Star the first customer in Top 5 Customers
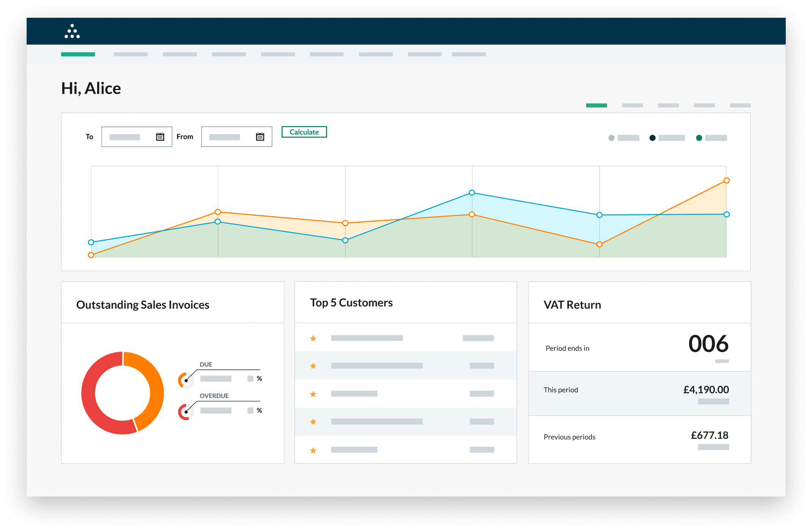 pyautogui.click(x=313, y=338)
